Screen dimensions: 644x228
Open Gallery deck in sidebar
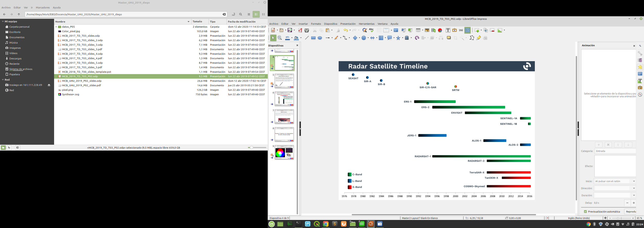point(640,88)
